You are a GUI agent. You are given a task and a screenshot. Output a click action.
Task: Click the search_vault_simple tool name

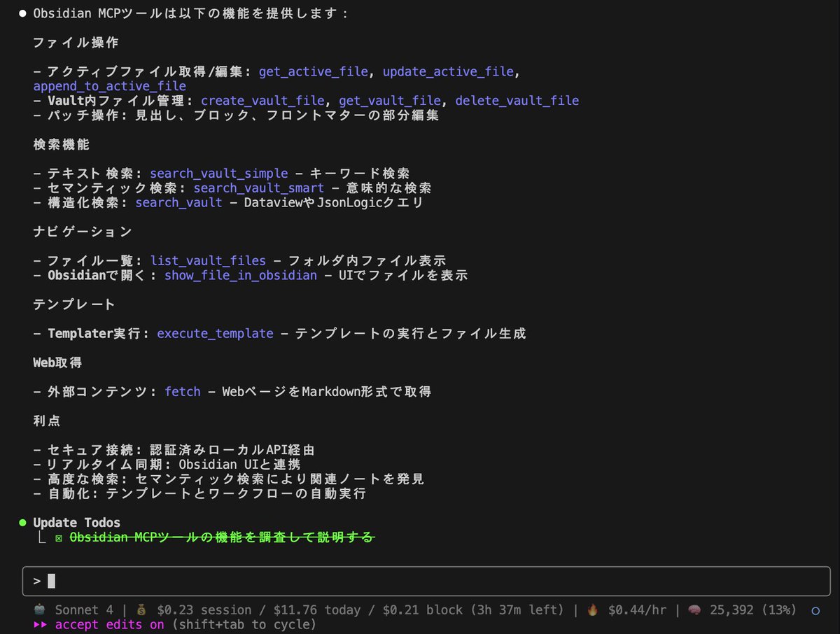click(219, 174)
